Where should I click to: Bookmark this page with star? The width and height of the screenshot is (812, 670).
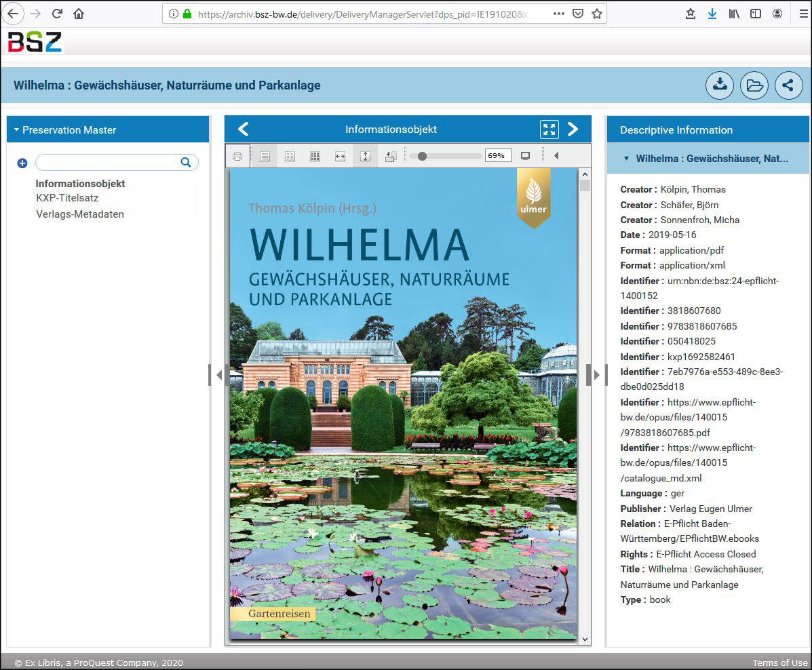[597, 14]
